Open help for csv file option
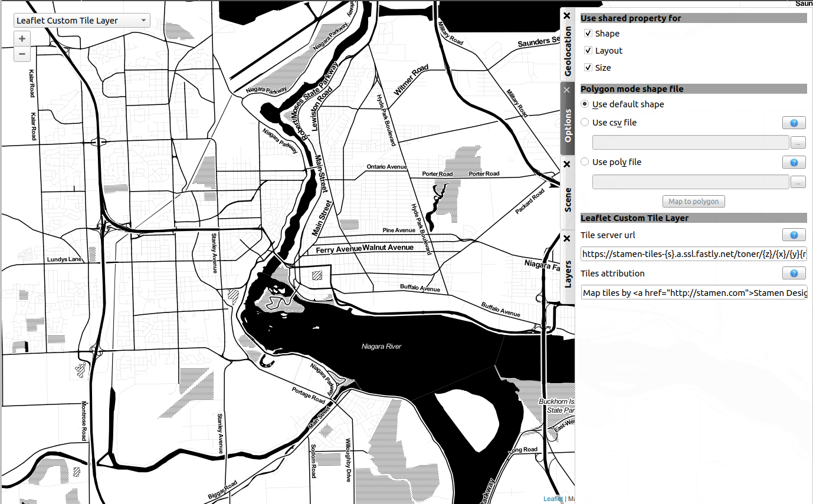813x504 pixels. (794, 123)
